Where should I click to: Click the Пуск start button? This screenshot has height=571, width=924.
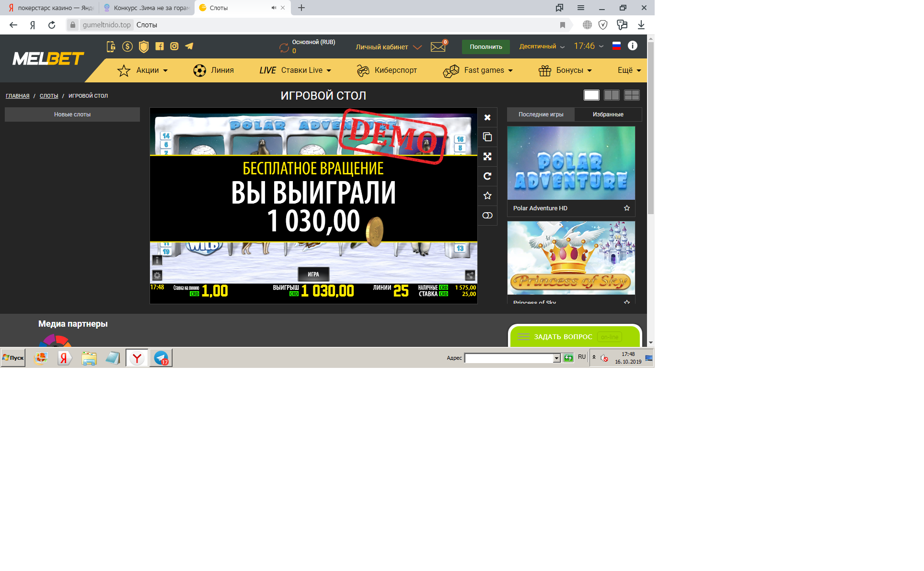(x=13, y=358)
